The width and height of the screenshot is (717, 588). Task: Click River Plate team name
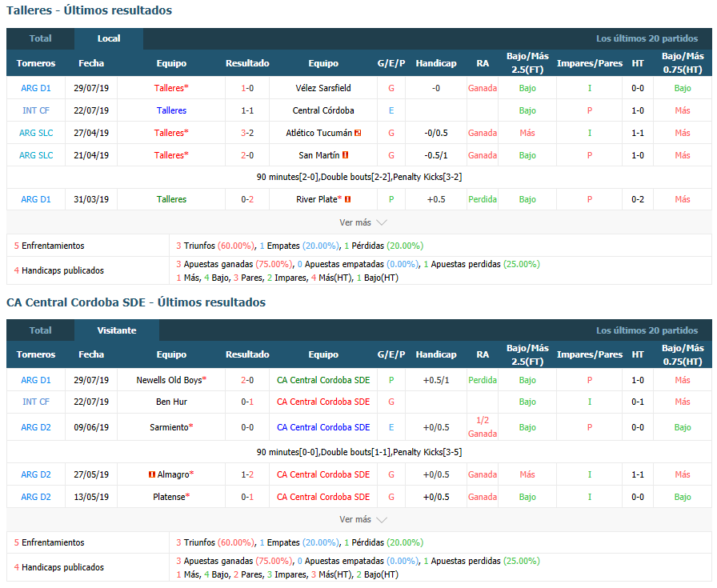point(316,199)
